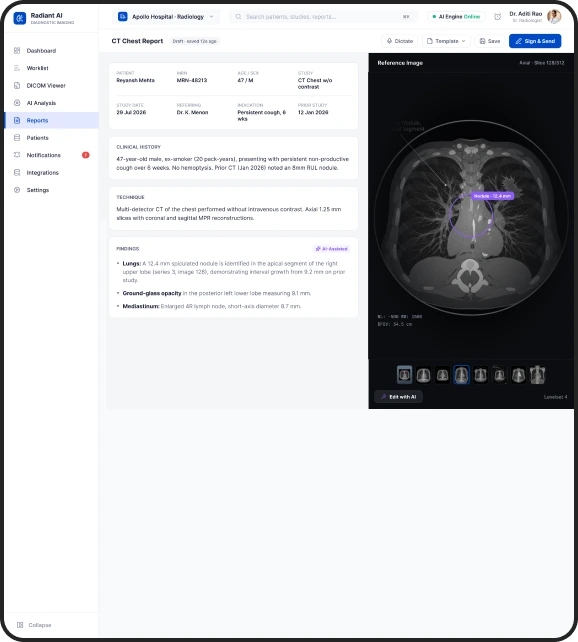578x642 pixels.
Task: Open the Integrations page
Action: (52, 173)
